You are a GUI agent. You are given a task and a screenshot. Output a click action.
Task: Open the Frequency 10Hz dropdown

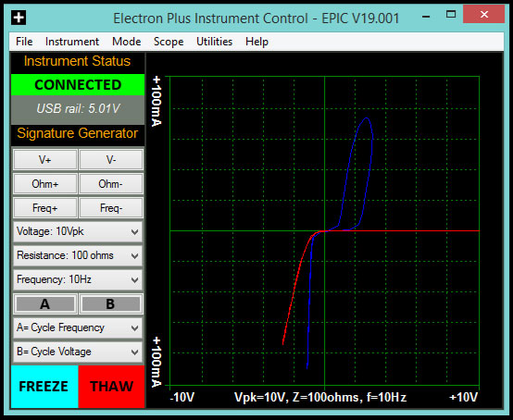tap(78, 279)
